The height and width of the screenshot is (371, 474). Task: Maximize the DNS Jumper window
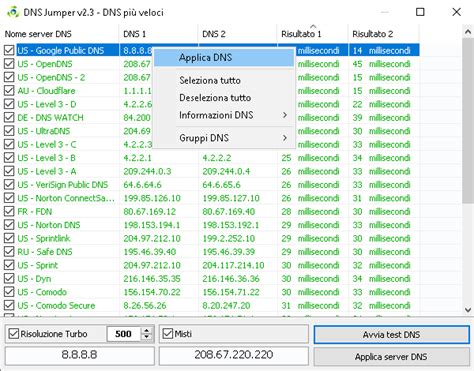coord(420,12)
